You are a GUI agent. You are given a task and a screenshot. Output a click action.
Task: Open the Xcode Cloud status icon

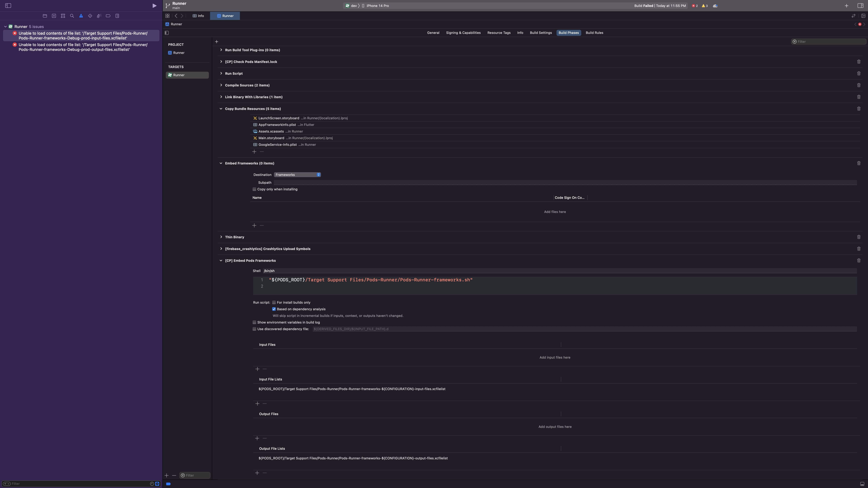click(x=715, y=6)
